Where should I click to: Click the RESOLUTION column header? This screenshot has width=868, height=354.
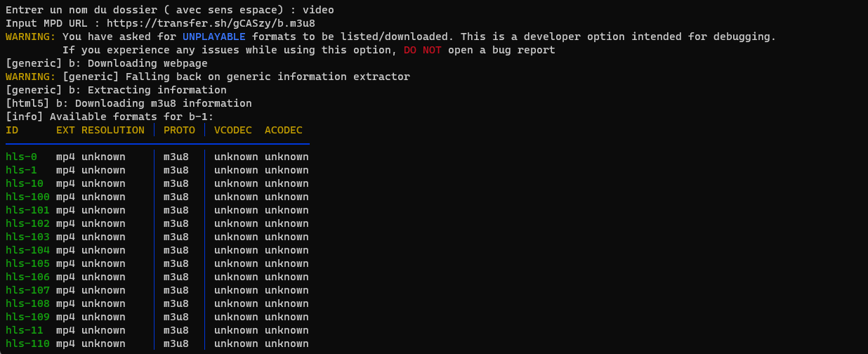click(x=113, y=130)
